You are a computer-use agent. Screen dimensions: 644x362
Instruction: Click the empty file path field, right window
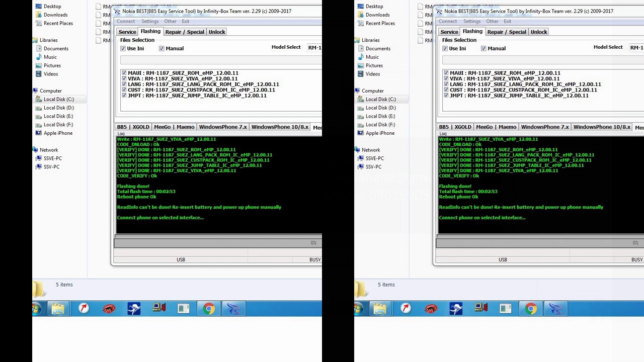click(543, 60)
